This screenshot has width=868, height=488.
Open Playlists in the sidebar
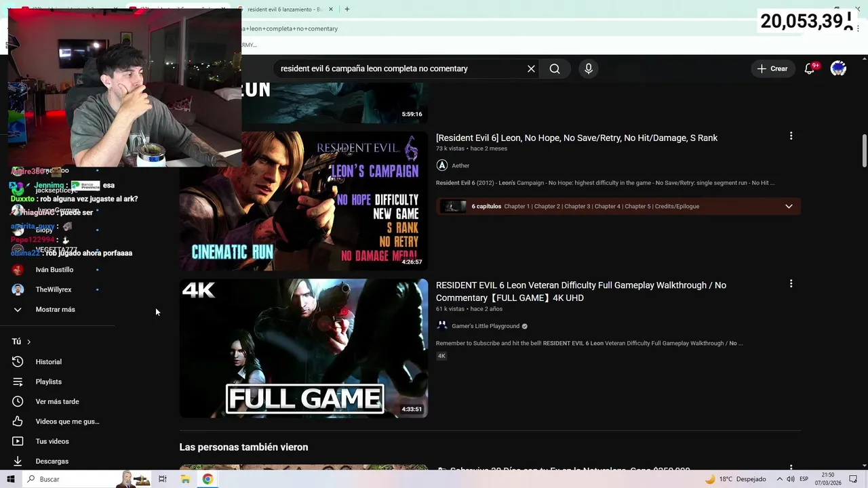(x=48, y=382)
